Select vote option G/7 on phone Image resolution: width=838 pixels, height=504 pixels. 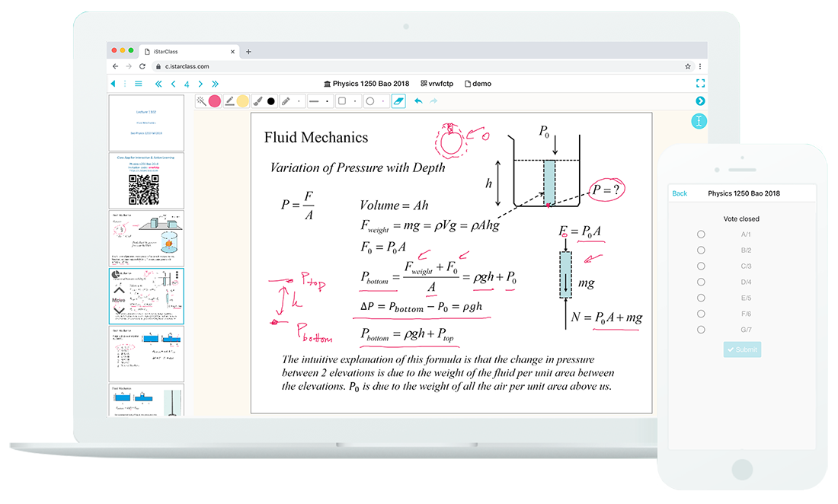(x=701, y=330)
